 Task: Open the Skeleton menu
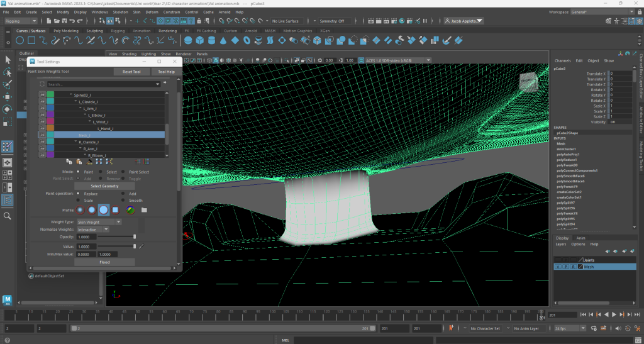pos(119,12)
